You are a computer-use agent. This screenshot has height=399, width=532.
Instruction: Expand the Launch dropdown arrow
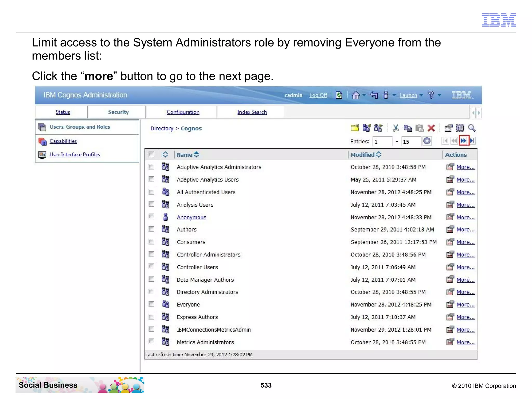pyautogui.click(x=421, y=95)
